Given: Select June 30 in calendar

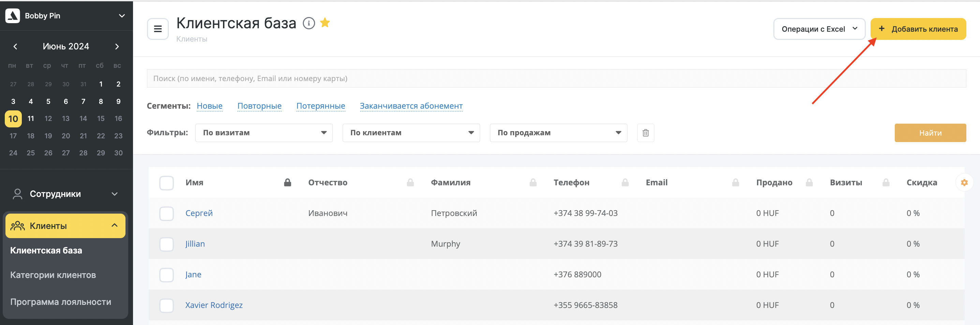Looking at the screenshot, I should pyautogui.click(x=118, y=153).
